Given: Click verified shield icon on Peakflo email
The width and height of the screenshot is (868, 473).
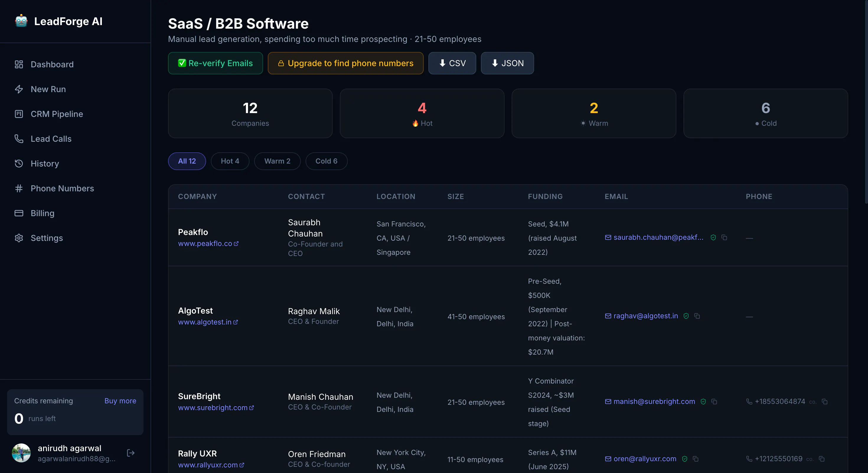Looking at the screenshot, I should 713,237.
